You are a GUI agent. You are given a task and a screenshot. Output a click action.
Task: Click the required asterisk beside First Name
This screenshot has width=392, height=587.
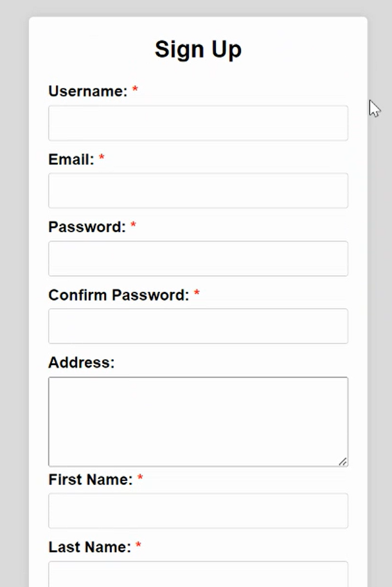[140, 478]
